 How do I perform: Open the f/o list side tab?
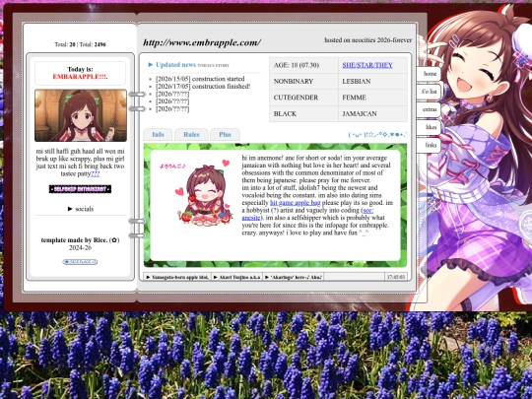click(429, 92)
